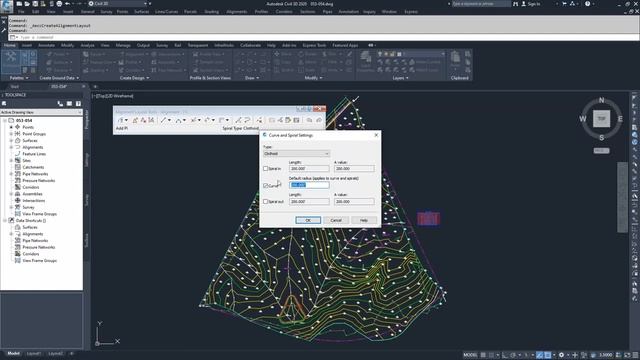Enable the Spiral out checkbox

pos(266,202)
